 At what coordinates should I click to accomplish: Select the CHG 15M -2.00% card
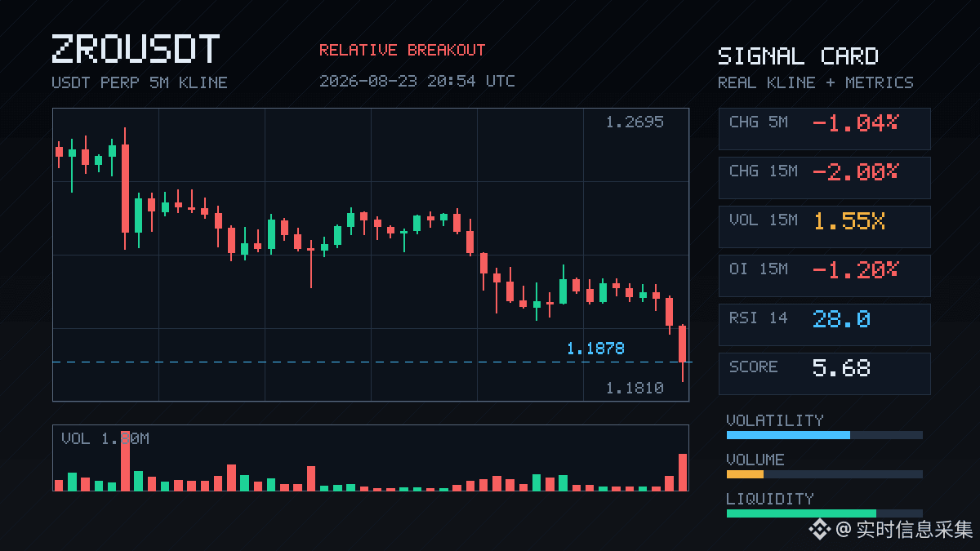(x=824, y=177)
